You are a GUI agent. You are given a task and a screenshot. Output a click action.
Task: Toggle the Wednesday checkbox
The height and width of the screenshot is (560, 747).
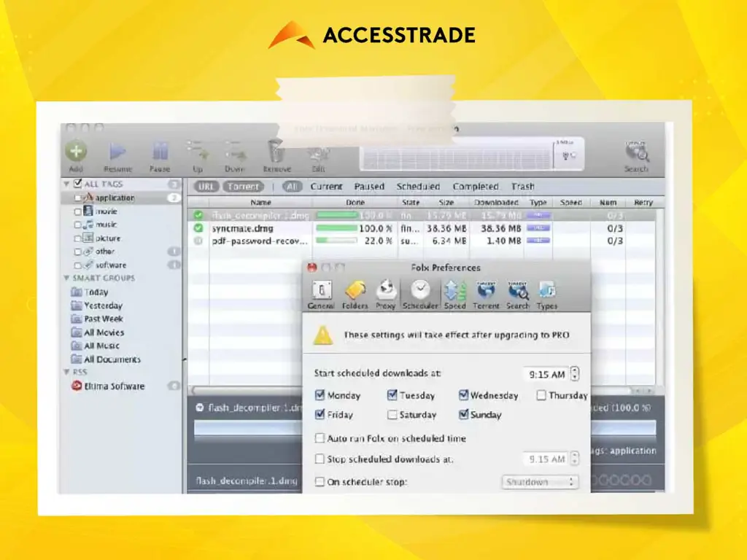(x=463, y=394)
